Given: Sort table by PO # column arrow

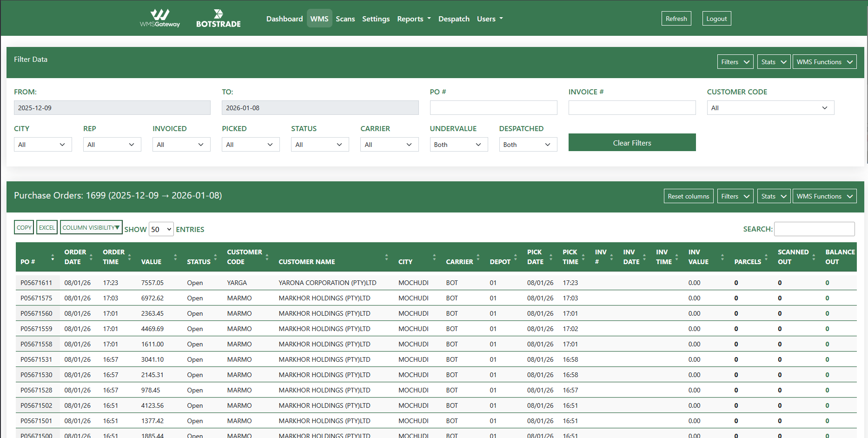Looking at the screenshot, I should coord(52,257).
